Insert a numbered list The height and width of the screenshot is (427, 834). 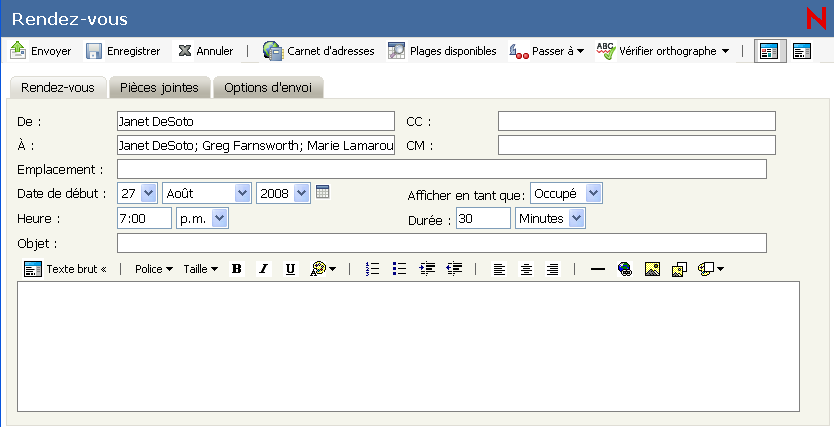373,269
